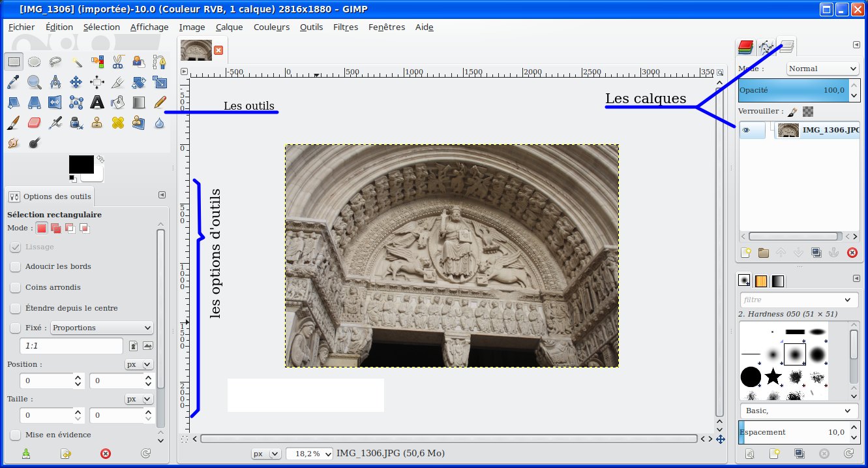Check Mise en évidence option
The height and width of the screenshot is (468, 868).
(x=15, y=435)
